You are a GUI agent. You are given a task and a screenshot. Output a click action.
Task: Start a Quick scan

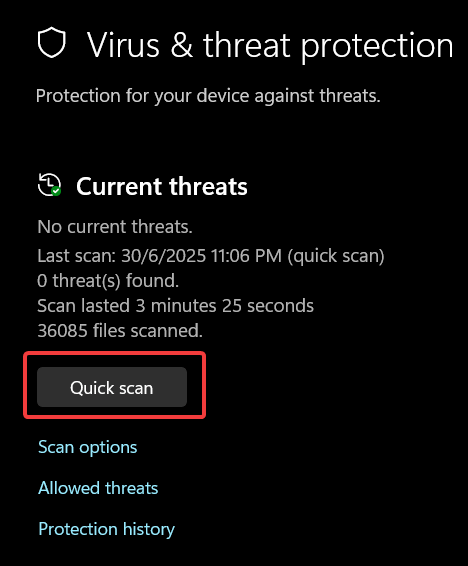tap(112, 387)
